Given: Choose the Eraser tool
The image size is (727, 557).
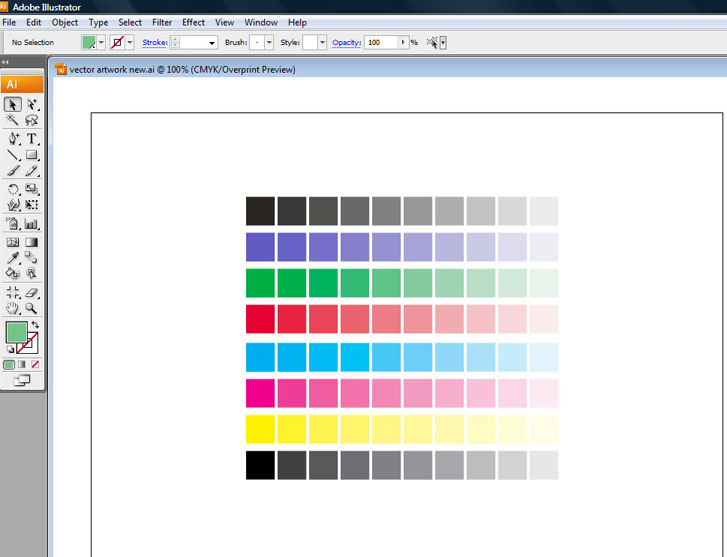Looking at the screenshot, I should click(x=32, y=292).
